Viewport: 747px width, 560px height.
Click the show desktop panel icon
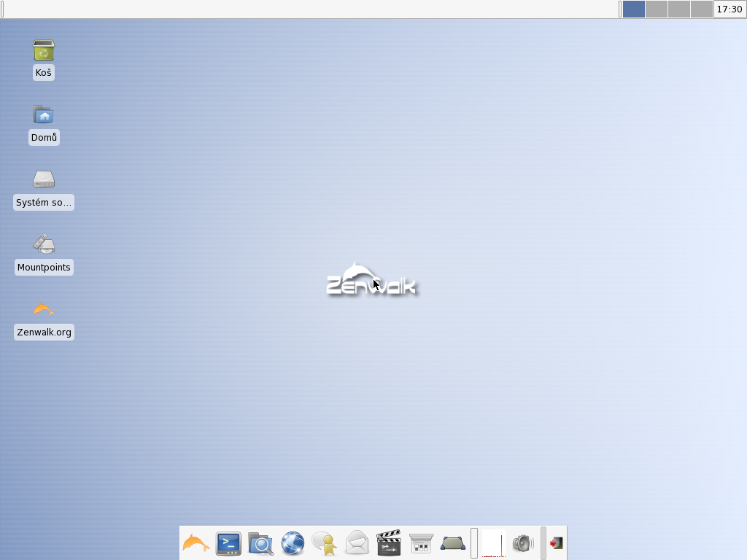[453, 542]
